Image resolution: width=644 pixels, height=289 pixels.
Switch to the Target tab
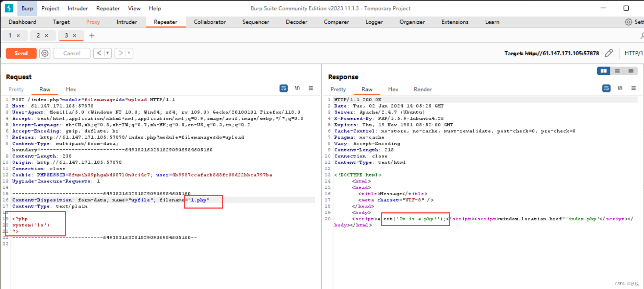click(61, 22)
